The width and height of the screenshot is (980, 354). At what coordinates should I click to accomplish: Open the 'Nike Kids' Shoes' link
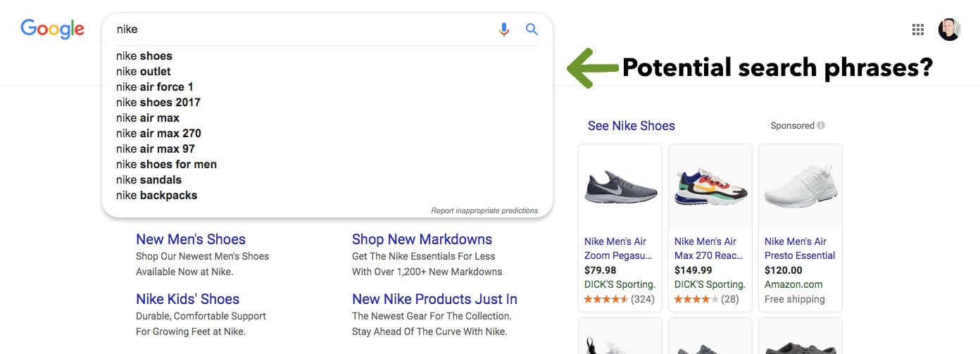pyautogui.click(x=187, y=299)
